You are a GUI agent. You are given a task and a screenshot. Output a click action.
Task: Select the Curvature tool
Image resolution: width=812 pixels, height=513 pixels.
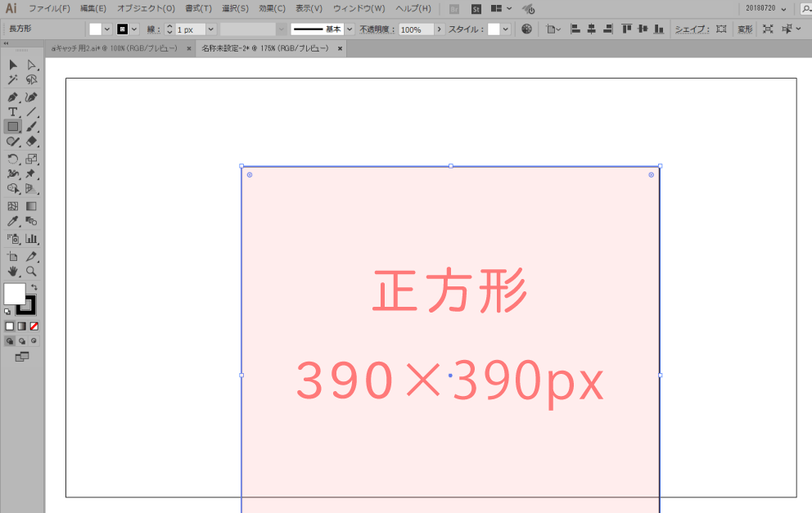click(x=31, y=97)
